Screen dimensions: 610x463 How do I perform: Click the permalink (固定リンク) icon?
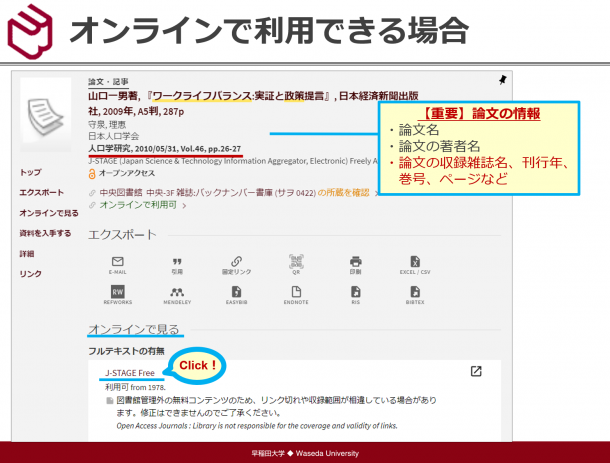tap(237, 261)
